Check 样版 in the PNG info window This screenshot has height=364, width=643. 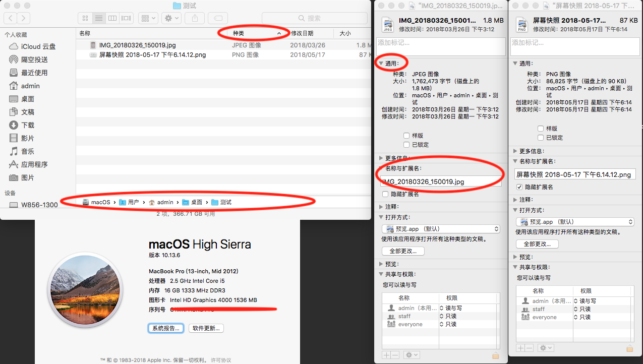point(541,129)
